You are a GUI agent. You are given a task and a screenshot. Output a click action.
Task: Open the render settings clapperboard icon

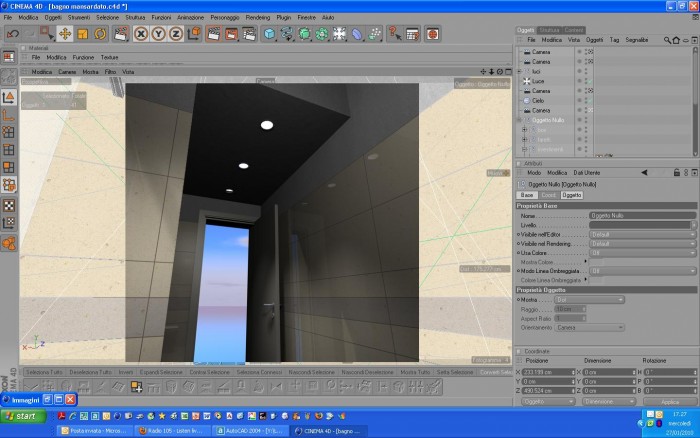[249, 34]
